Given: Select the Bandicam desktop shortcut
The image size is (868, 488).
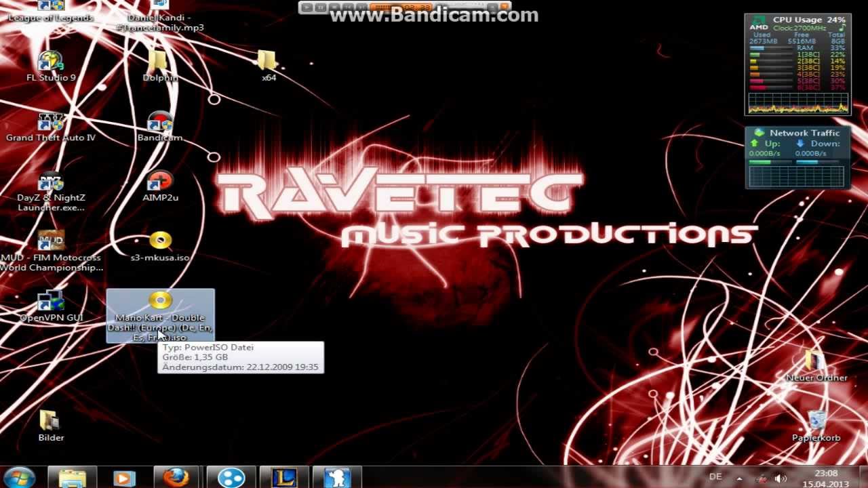Looking at the screenshot, I should (160, 127).
